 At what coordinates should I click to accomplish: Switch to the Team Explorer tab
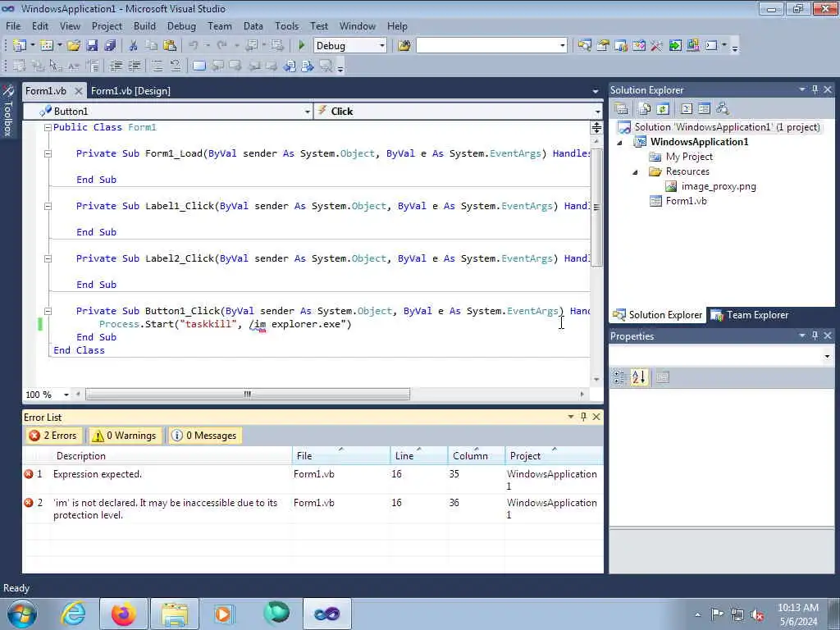click(x=750, y=315)
